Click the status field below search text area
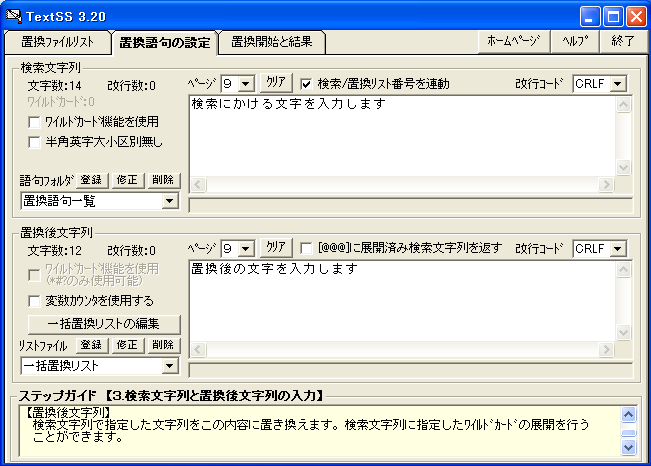651x466 pixels. click(411, 205)
